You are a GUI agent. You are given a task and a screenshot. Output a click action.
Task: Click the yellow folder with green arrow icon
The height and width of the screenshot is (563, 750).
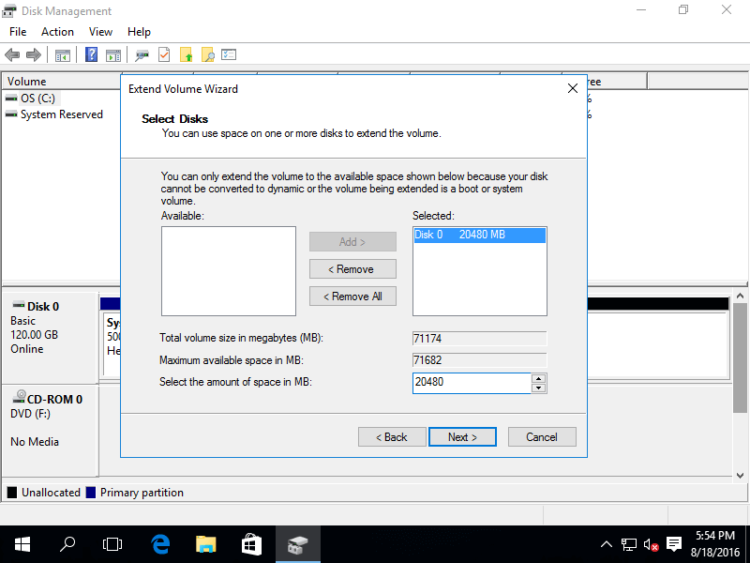[x=186, y=55]
